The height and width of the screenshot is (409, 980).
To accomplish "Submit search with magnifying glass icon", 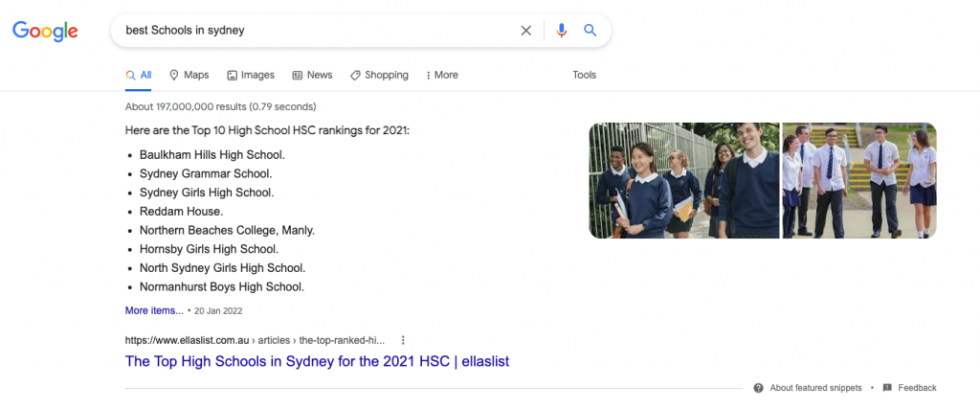I will point(590,31).
